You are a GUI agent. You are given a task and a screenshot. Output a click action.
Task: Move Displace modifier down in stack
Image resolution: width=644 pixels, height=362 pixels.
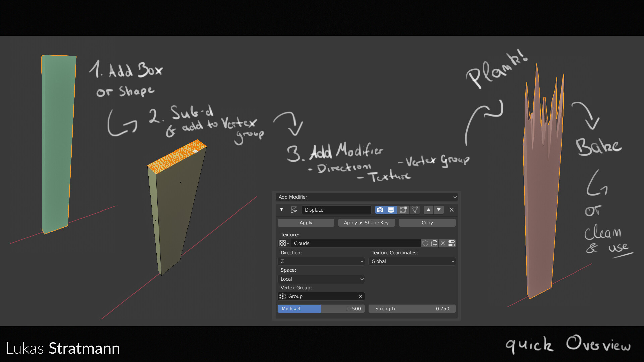point(439,210)
